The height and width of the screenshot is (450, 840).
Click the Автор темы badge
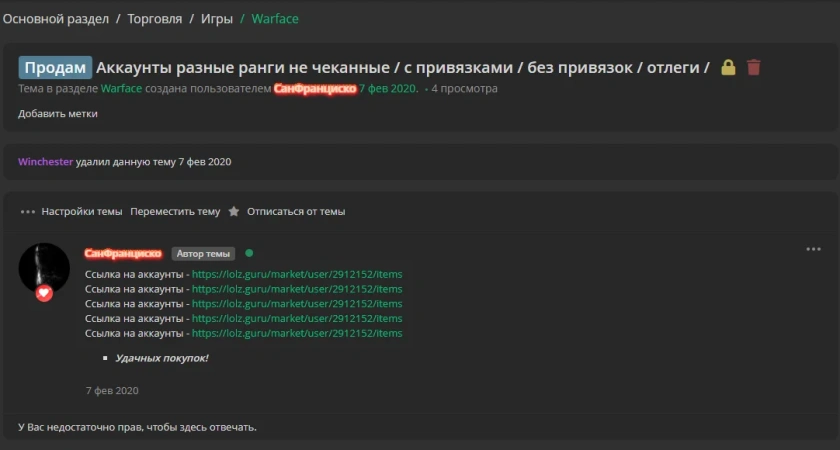[x=203, y=253]
